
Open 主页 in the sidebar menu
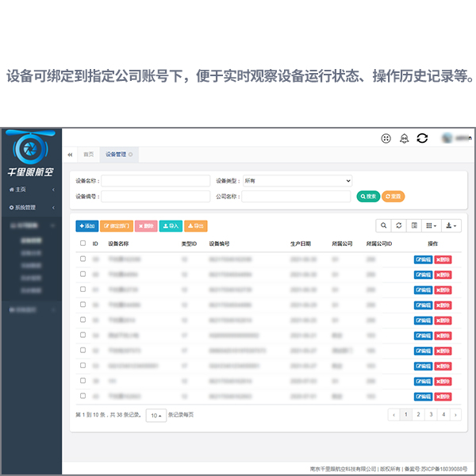point(30,190)
